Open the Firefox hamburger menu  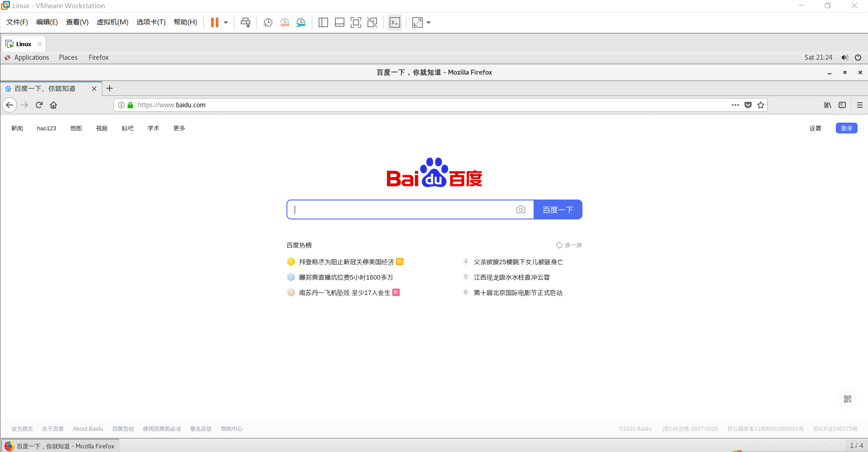pyautogui.click(x=860, y=105)
